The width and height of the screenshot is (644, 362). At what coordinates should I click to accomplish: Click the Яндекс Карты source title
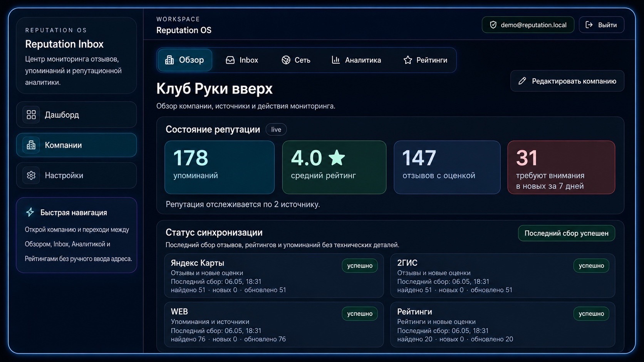198,263
